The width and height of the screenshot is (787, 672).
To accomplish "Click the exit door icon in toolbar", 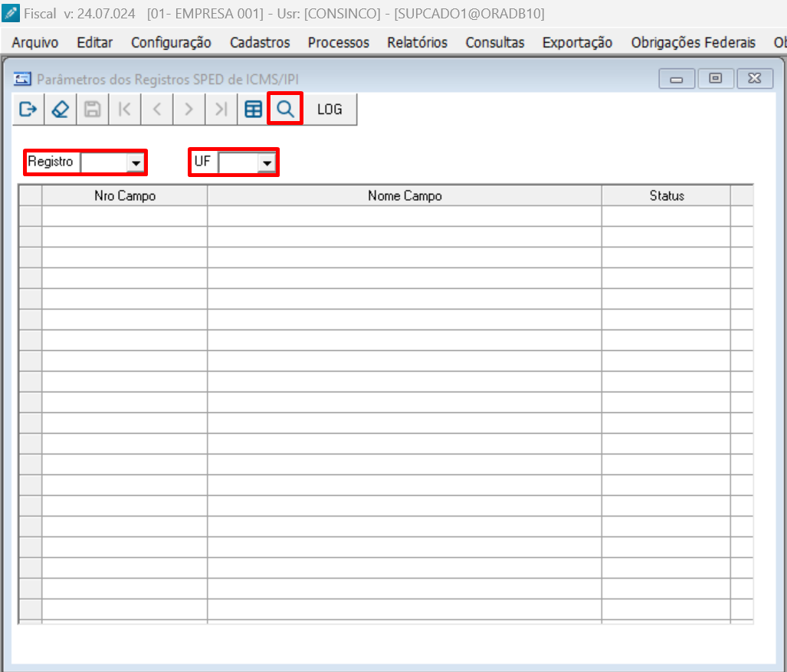I will (x=28, y=109).
